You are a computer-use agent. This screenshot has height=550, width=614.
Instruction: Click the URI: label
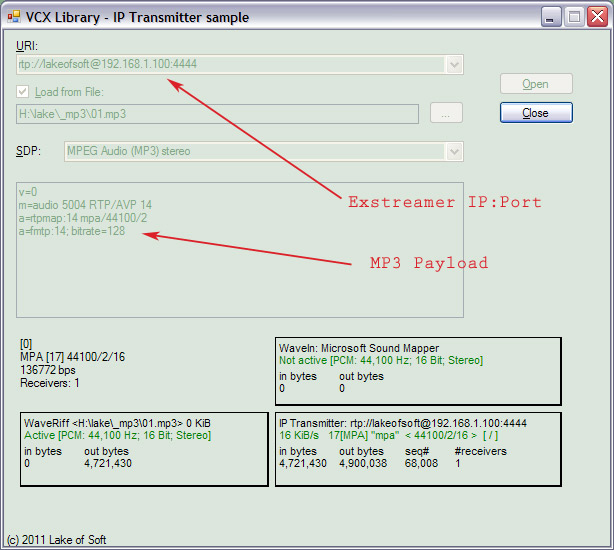pos(27,46)
